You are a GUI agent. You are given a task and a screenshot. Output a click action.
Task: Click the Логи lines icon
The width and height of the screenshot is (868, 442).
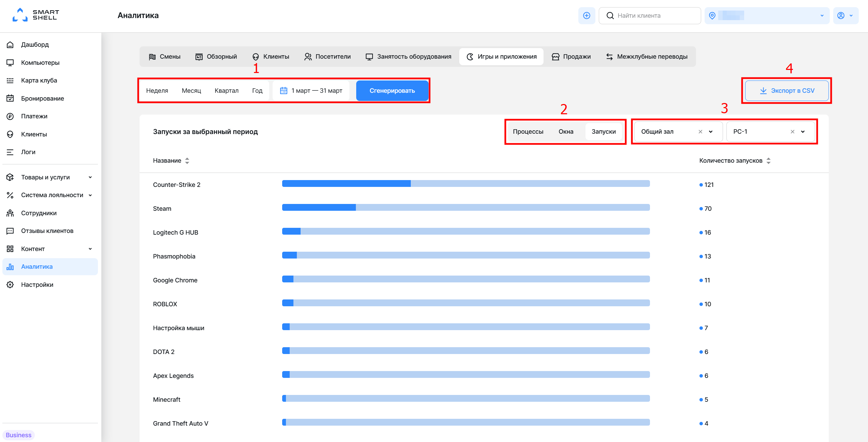tap(10, 152)
